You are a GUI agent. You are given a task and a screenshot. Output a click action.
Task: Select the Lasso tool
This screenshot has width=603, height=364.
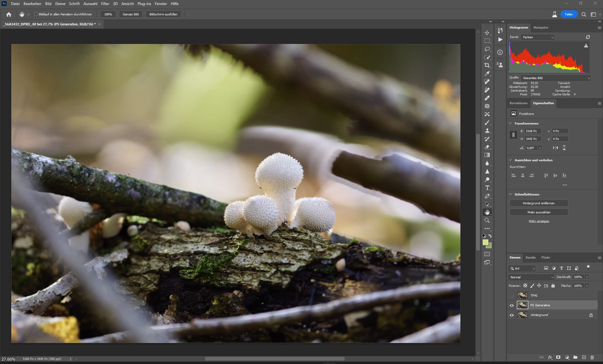point(487,49)
